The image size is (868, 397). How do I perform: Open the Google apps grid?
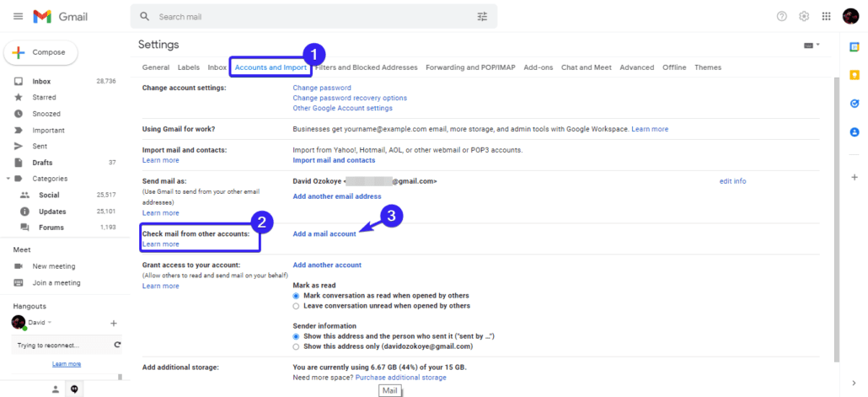tap(827, 17)
